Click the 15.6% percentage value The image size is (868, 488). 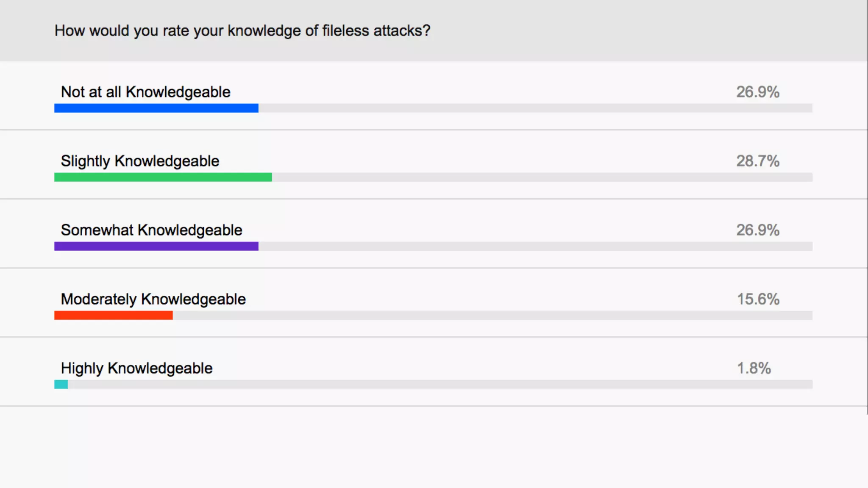pos(758,299)
